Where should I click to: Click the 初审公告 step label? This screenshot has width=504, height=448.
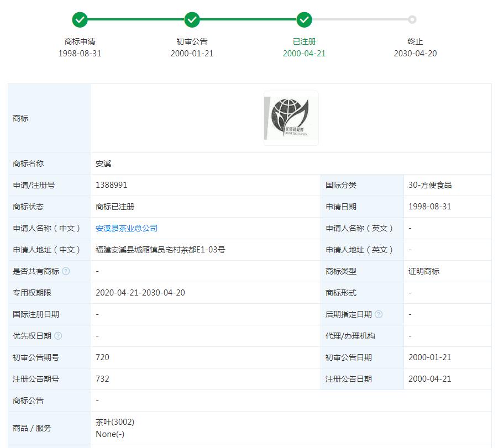[192, 41]
